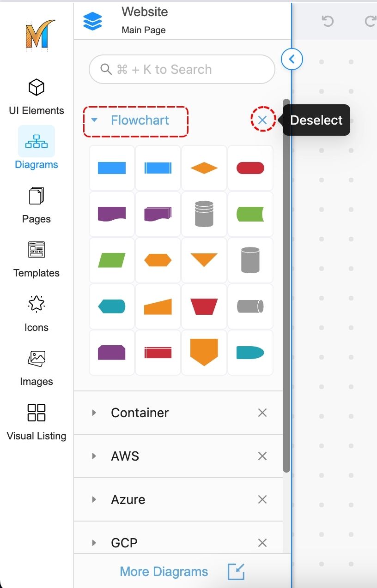Image resolution: width=377 pixels, height=588 pixels.
Task: Open More Diagrams link
Action: click(164, 571)
